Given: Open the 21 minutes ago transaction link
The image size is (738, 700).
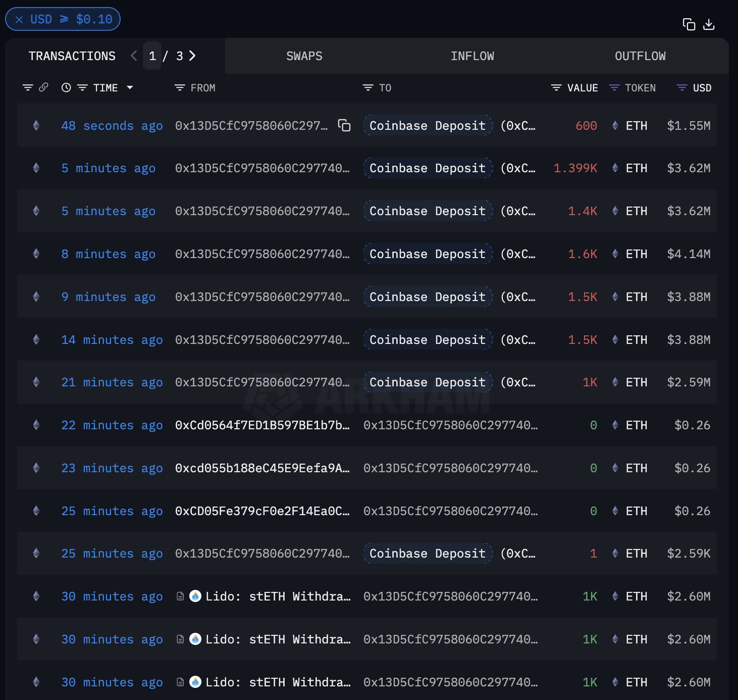Looking at the screenshot, I should tap(112, 382).
